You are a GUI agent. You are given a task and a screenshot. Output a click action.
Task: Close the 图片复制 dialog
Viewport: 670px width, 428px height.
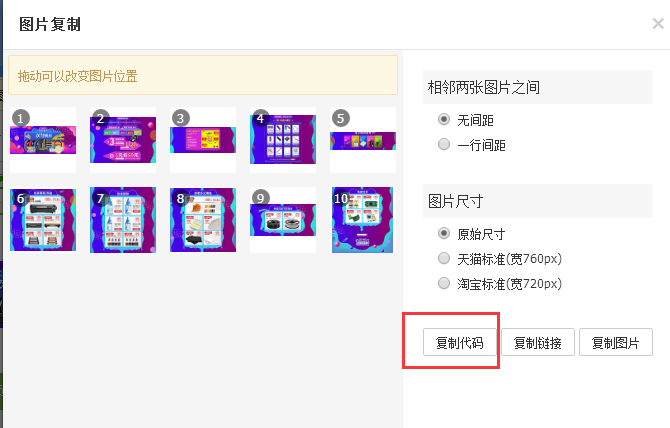658,23
